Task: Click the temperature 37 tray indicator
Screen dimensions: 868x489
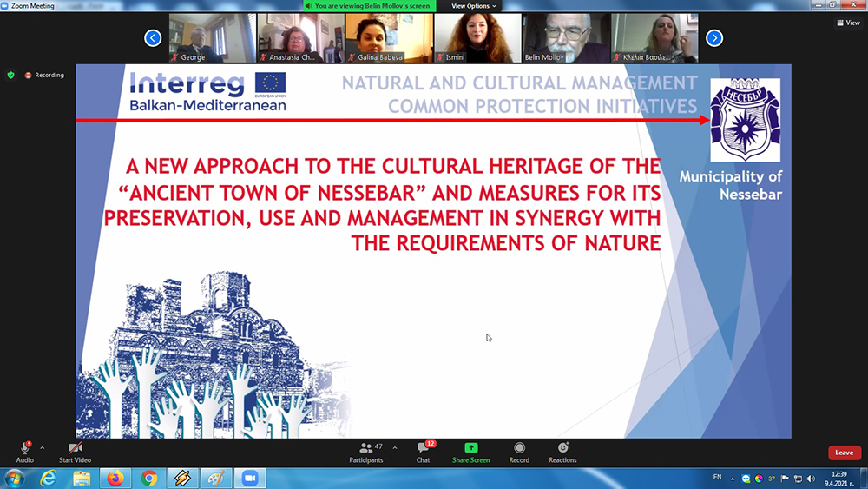Action: point(771,479)
